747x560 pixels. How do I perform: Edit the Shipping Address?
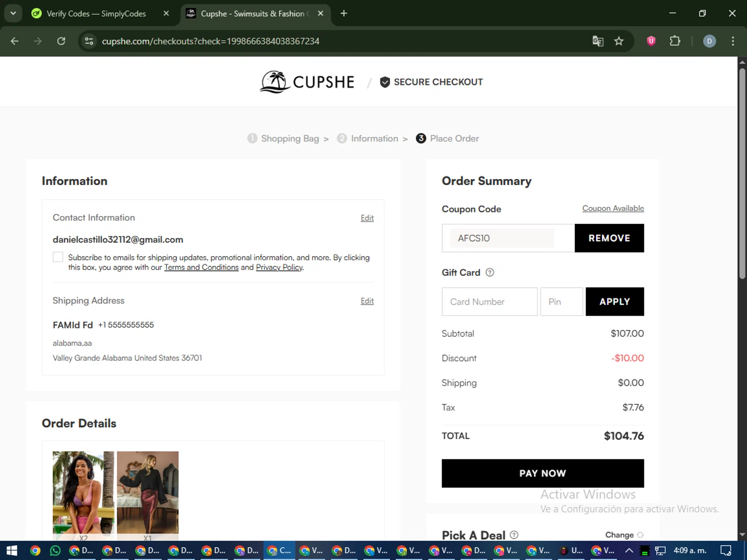coord(367,301)
